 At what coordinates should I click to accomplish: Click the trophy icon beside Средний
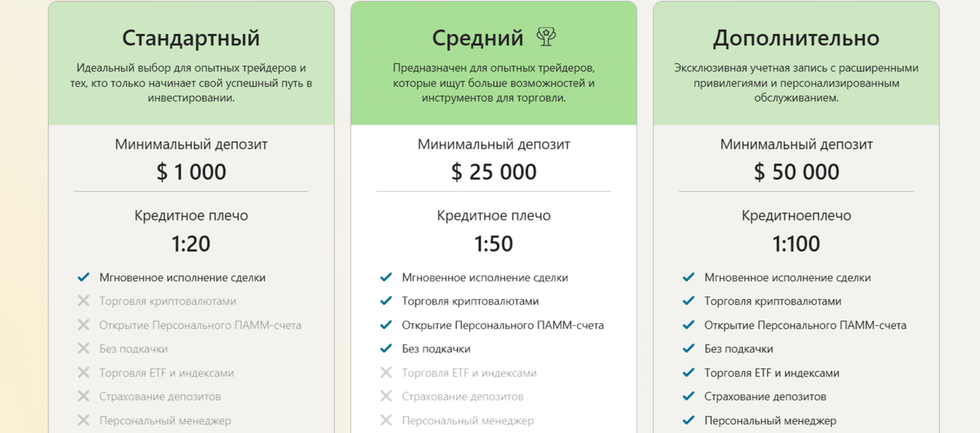[546, 38]
